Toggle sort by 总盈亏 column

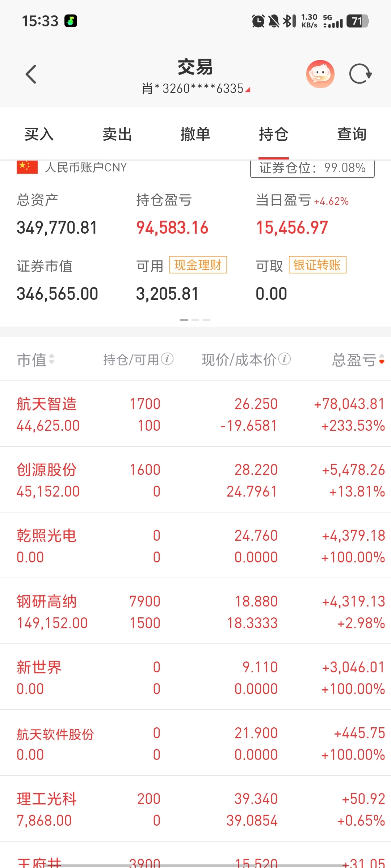point(358,360)
